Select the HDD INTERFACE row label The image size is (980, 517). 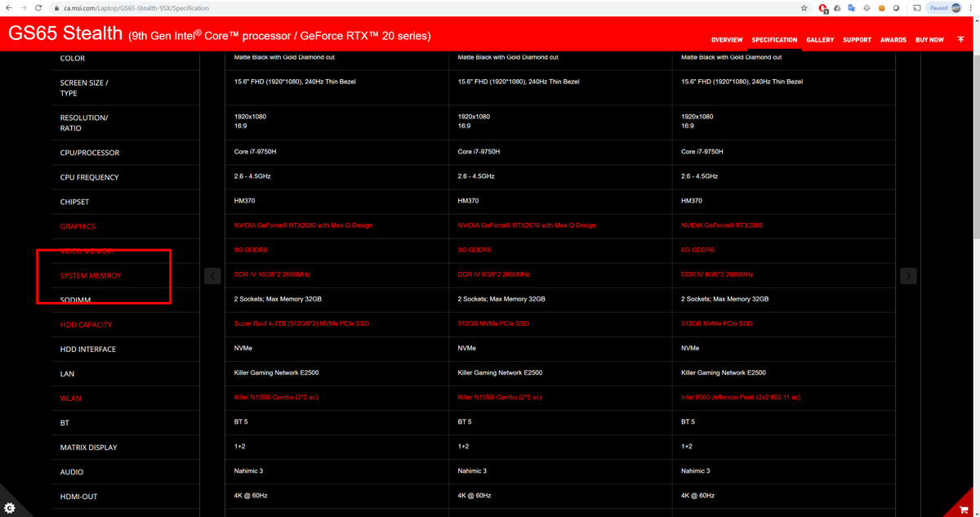point(88,349)
